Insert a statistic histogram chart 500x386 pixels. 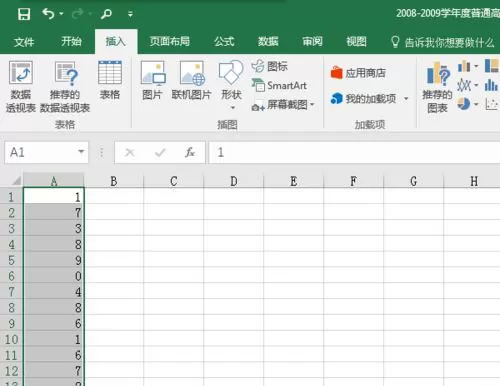491,85
